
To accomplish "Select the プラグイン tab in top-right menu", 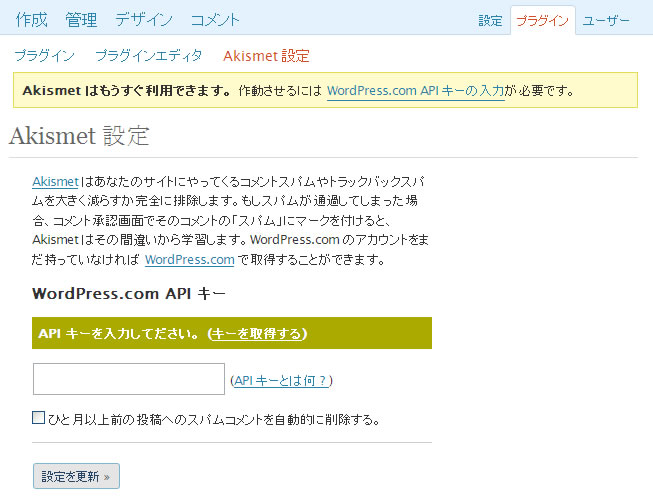I will 542,20.
